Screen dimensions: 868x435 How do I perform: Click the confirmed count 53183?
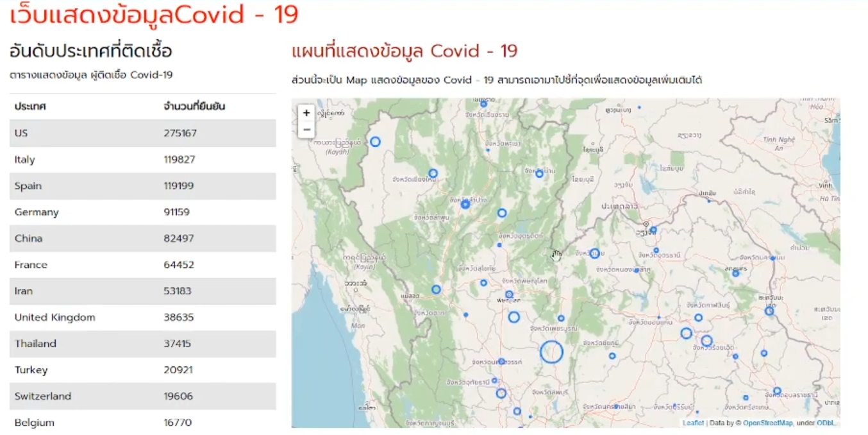point(178,291)
